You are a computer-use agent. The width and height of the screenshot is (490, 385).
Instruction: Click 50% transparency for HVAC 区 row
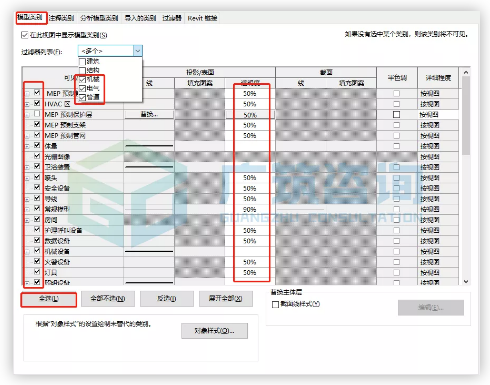coord(250,104)
